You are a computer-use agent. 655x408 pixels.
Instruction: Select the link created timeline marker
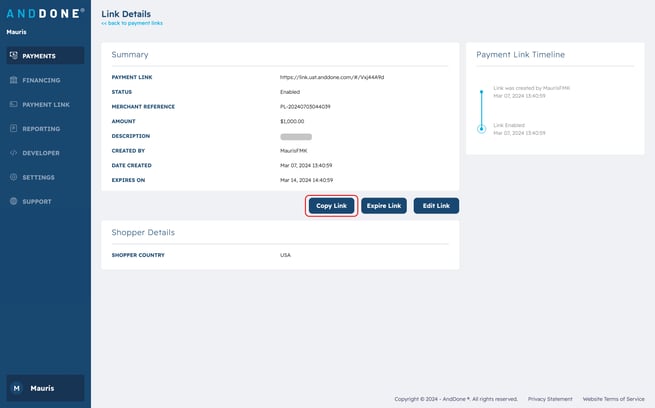coord(482,92)
